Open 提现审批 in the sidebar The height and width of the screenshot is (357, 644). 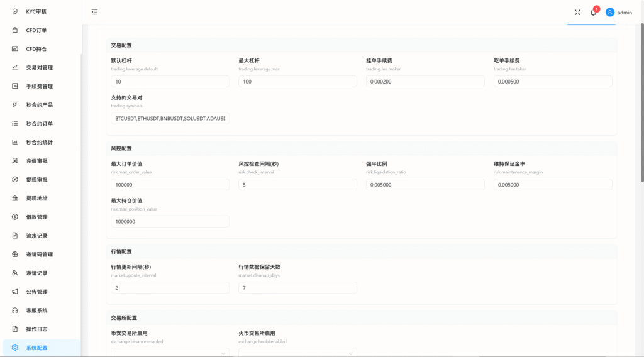36,180
